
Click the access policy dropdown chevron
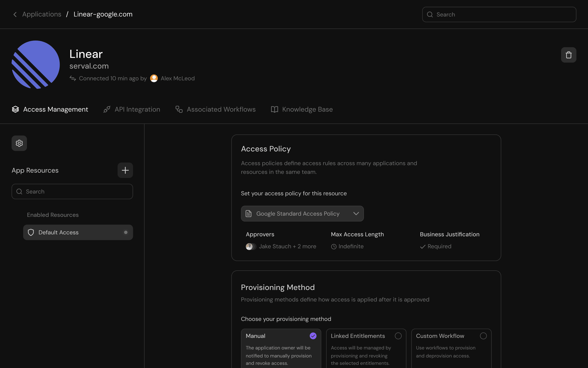pyautogui.click(x=356, y=214)
